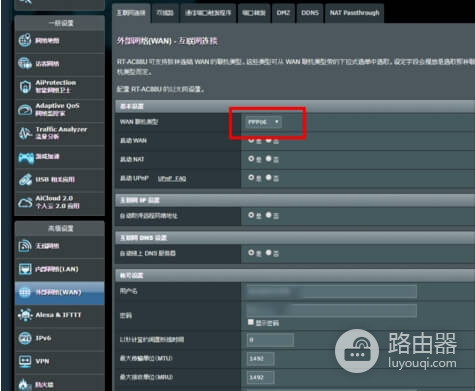Switch to the DDNS tab
Viewport: 475px width, 391px height.
click(310, 13)
